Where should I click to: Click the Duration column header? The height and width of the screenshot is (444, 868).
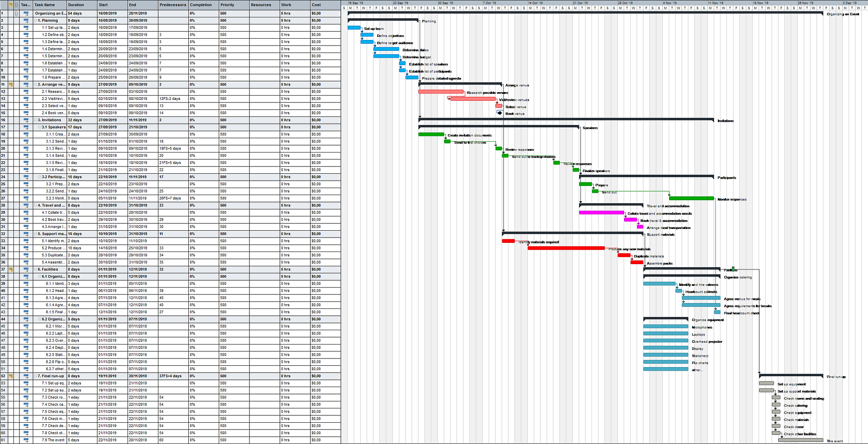[82, 5]
